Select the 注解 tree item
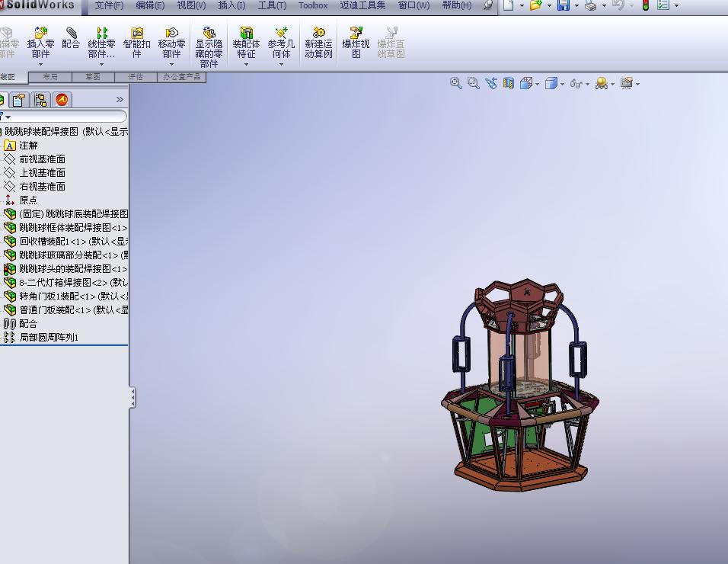The height and width of the screenshot is (564, 728). [28, 146]
